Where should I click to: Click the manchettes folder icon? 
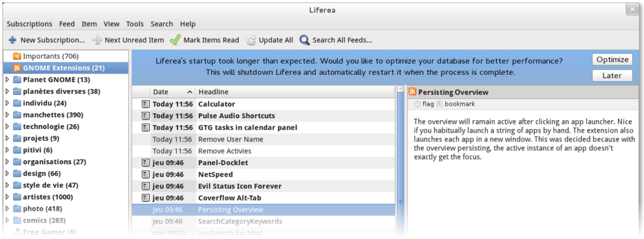point(17,115)
